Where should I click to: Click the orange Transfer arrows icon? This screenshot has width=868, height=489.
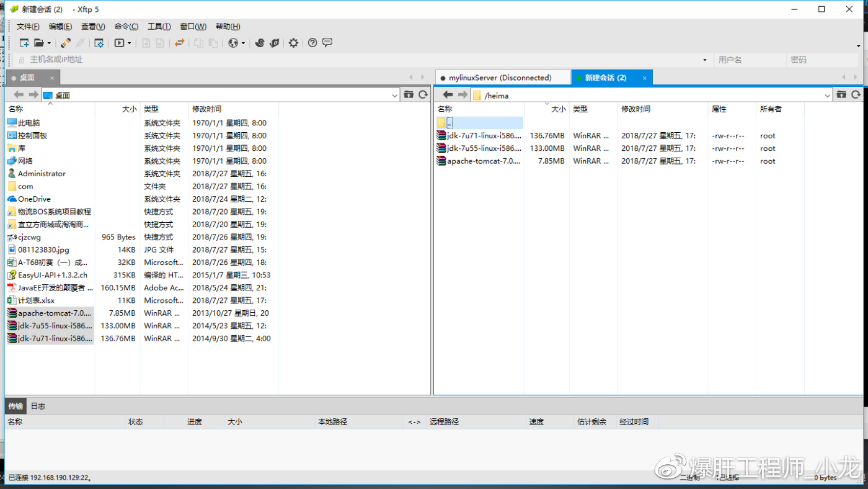(x=179, y=43)
